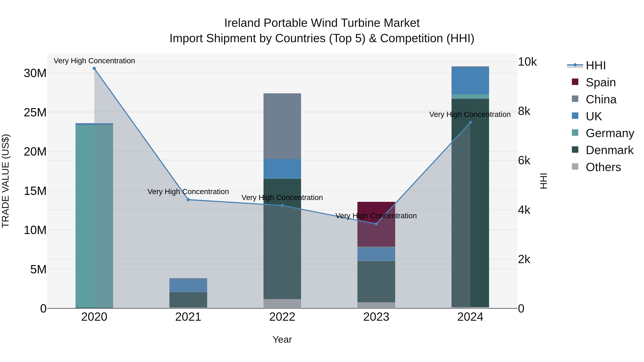
Task: Click the UK segment of 2024 bar
Action: pyautogui.click(x=470, y=81)
